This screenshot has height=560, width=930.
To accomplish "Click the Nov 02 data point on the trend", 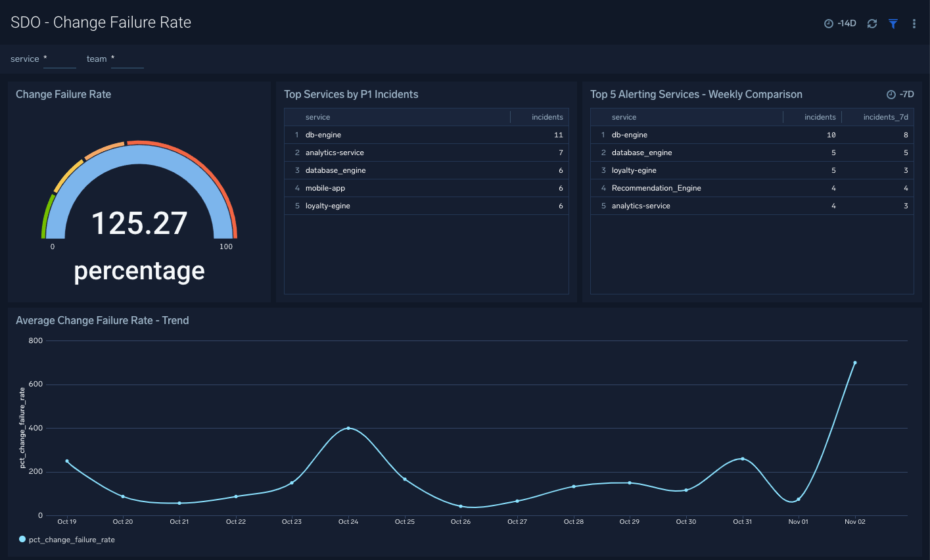I will [x=854, y=362].
